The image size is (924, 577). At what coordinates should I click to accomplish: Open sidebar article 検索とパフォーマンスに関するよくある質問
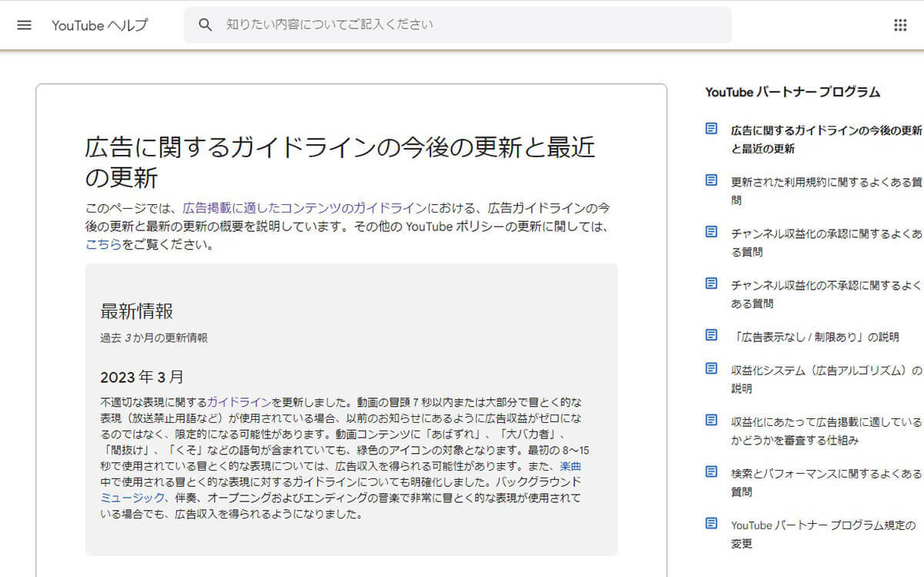point(826,483)
